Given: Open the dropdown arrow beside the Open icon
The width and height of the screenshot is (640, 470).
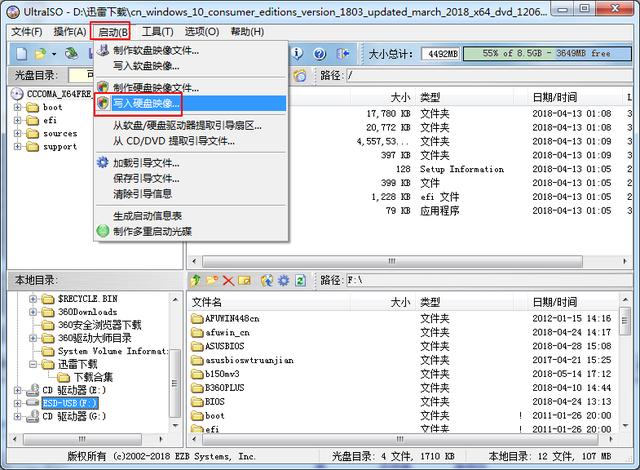Looking at the screenshot, I should click(53, 54).
